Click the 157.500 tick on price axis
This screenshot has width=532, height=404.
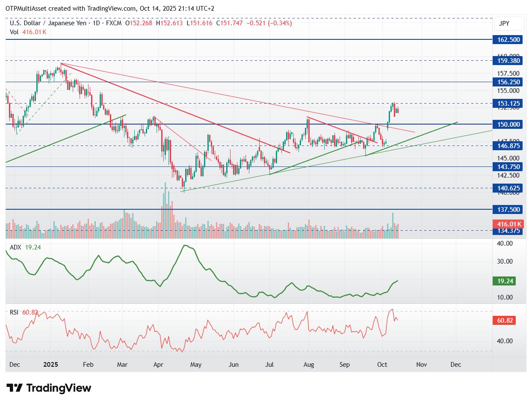508,74
